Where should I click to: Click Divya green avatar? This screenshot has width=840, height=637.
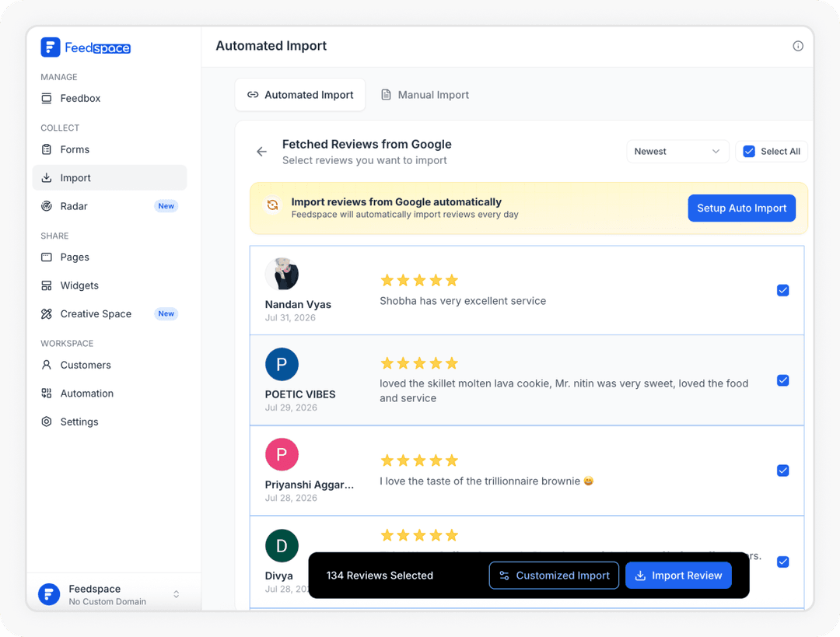point(282,546)
